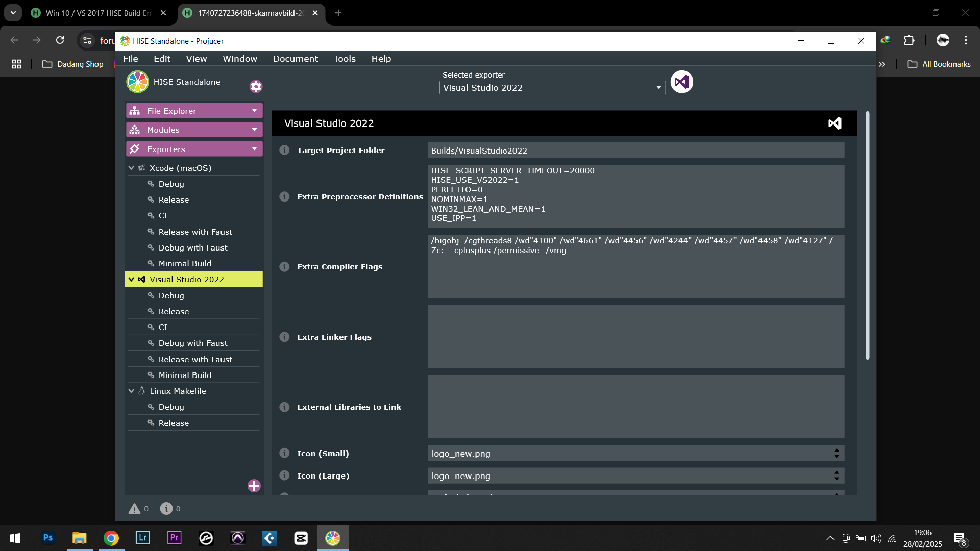The width and height of the screenshot is (980, 551).
Task: Open the Edit menu
Action: click(x=162, y=59)
